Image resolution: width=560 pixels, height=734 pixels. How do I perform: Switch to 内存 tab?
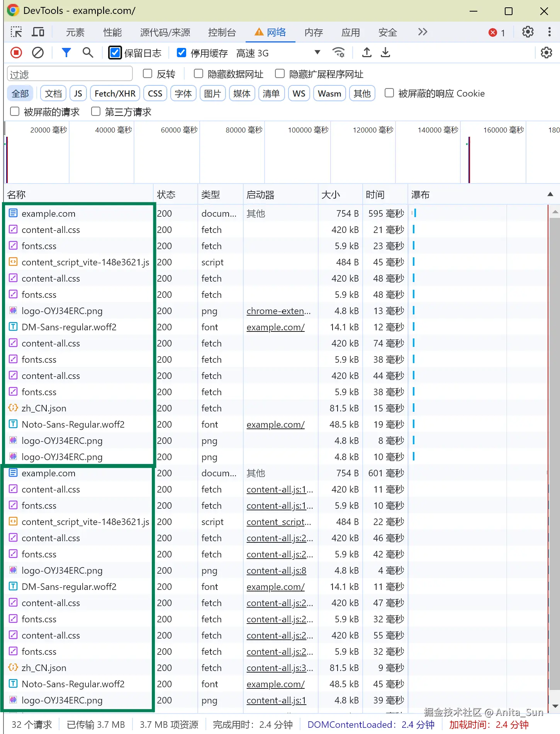tap(314, 32)
